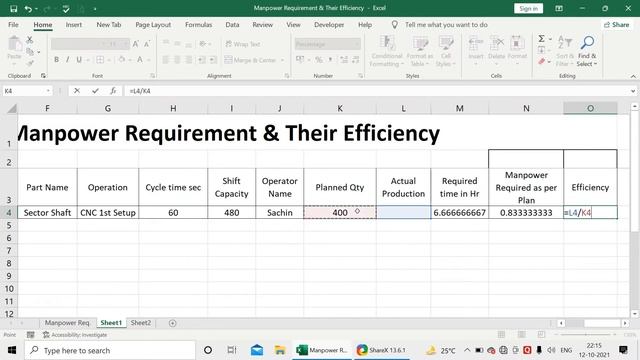The image size is (640, 360).
Task: Click the status bar zoom slider
Action: (587, 335)
